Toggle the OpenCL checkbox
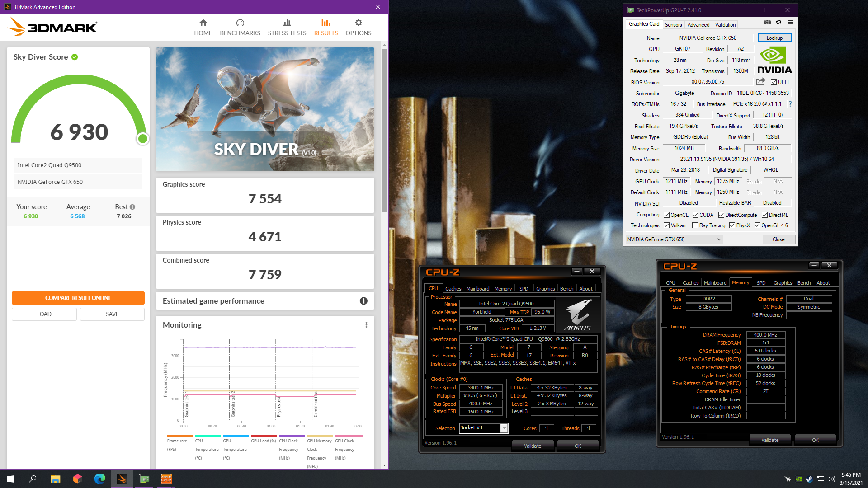 666,215
